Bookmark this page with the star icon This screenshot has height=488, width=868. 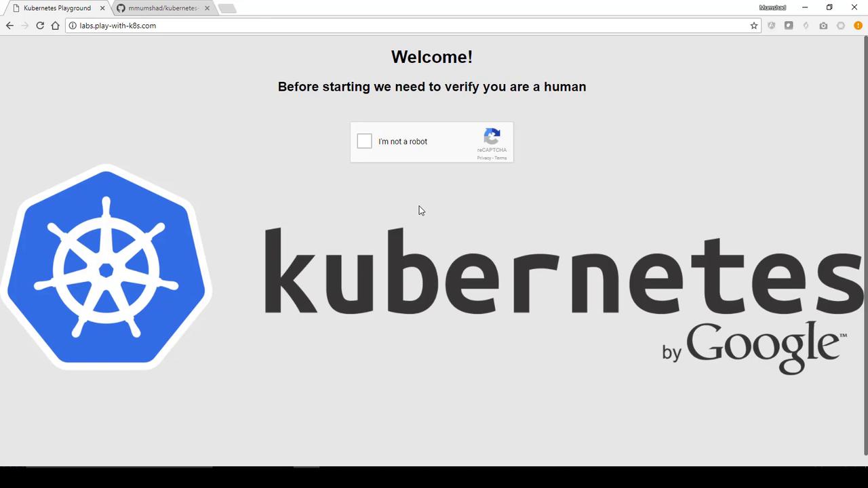click(x=753, y=26)
